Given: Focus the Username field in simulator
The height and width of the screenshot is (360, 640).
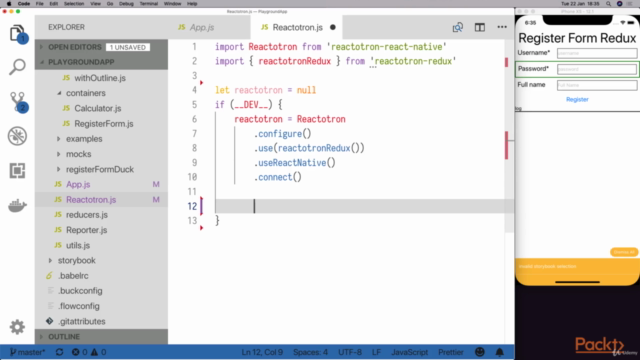Looking at the screenshot, I should (597, 53).
